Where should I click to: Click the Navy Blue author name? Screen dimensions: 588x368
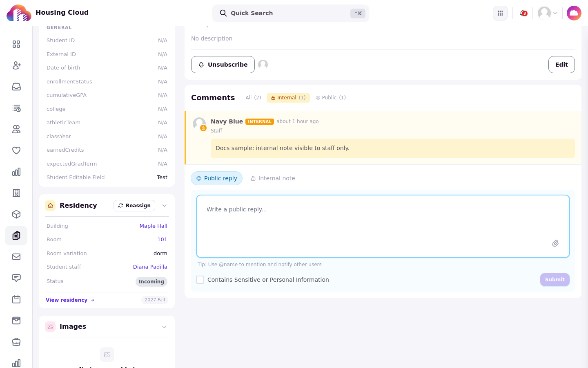coord(227,121)
